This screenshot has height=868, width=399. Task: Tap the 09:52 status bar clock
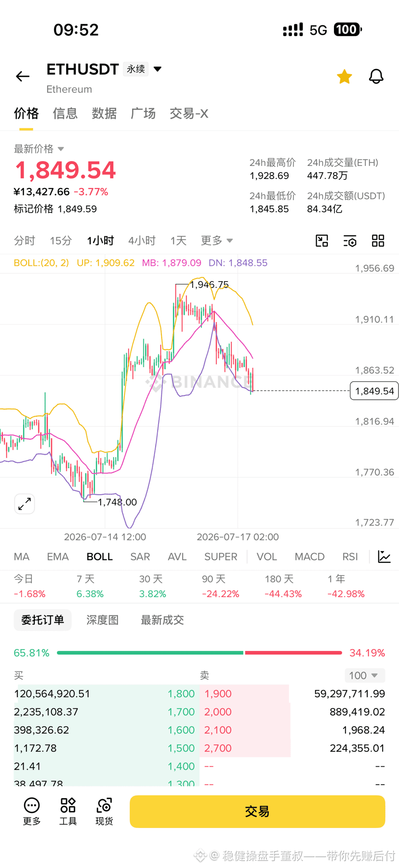click(x=76, y=30)
